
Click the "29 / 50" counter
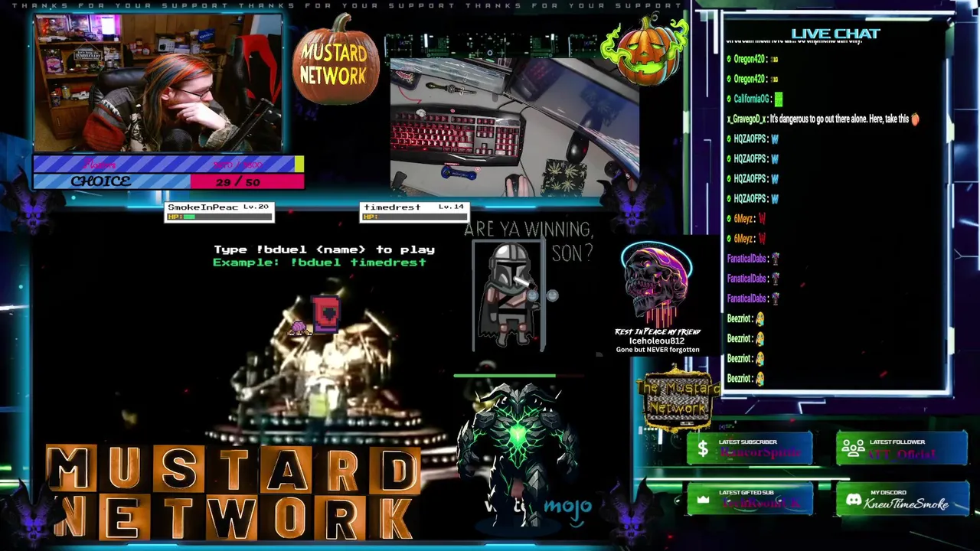click(x=237, y=181)
